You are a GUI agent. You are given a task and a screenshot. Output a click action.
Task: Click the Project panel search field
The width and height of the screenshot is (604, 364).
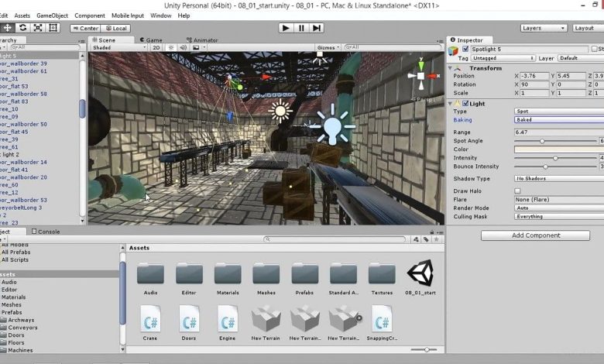(x=335, y=239)
